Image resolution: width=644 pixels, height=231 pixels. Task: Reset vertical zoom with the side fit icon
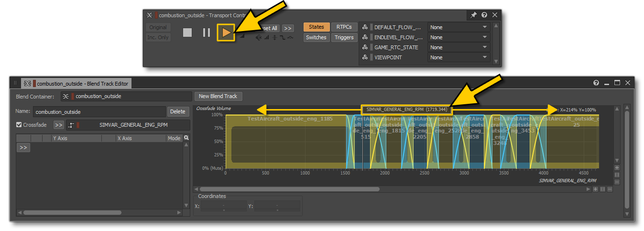(617, 175)
